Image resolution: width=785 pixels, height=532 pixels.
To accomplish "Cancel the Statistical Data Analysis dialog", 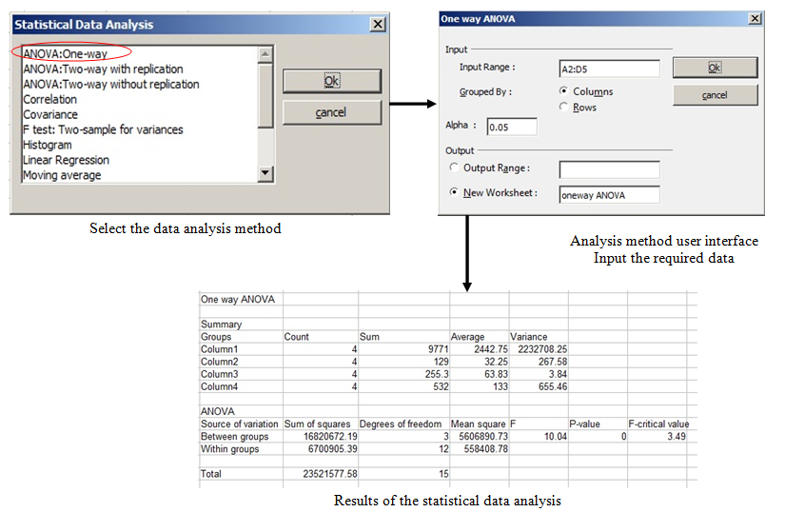I will [x=331, y=113].
